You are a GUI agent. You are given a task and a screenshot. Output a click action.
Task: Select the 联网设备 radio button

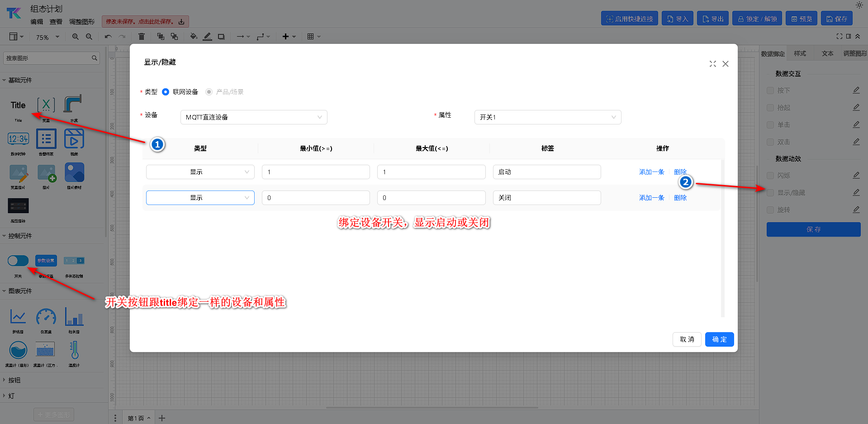[x=166, y=92]
